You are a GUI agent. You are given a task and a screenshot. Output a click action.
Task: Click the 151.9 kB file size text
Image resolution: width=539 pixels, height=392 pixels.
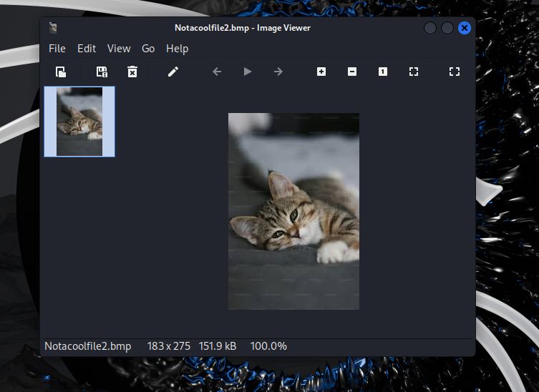click(x=218, y=346)
